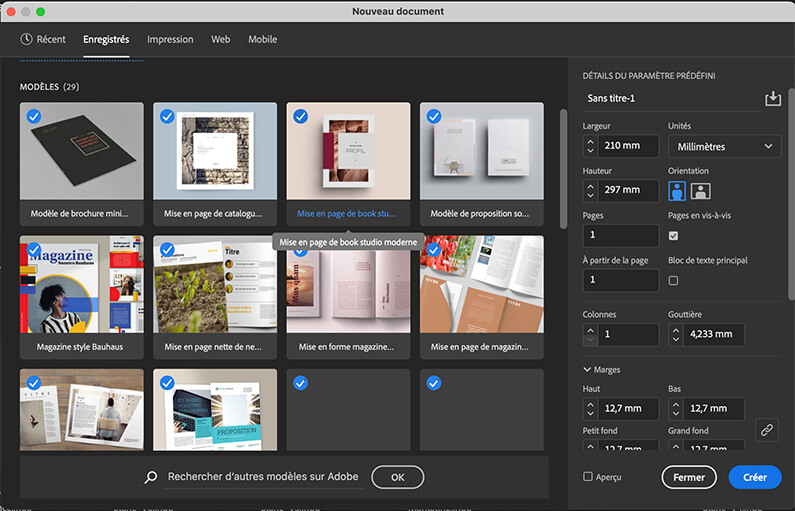Click the clock icon on Récent tab
The height and width of the screenshot is (511, 795).
tap(26, 39)
